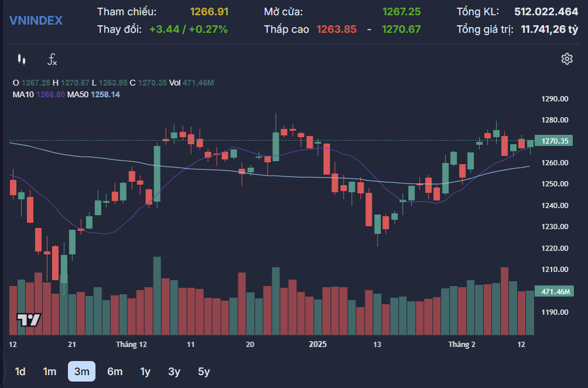Click the Mở cửa label

(x=283, y=12)
